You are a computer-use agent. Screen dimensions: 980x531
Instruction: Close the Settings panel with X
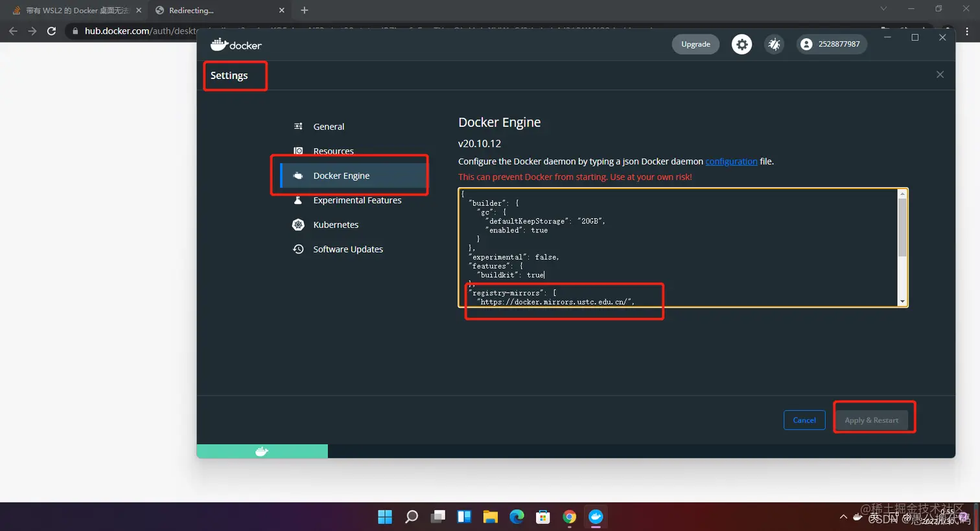pyautogui.click(x=940, y=74)
